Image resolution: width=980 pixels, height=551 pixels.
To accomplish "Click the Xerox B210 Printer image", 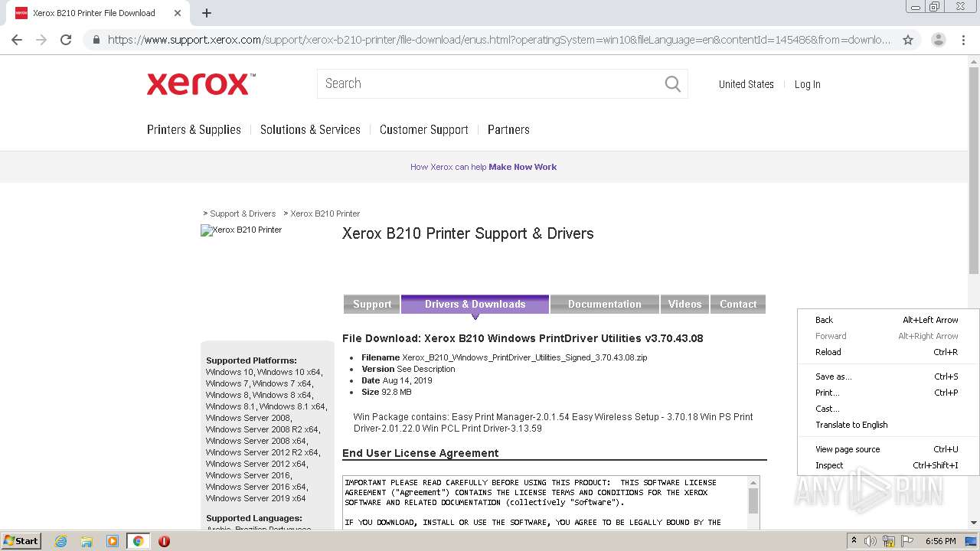I will tap(241, 230).
